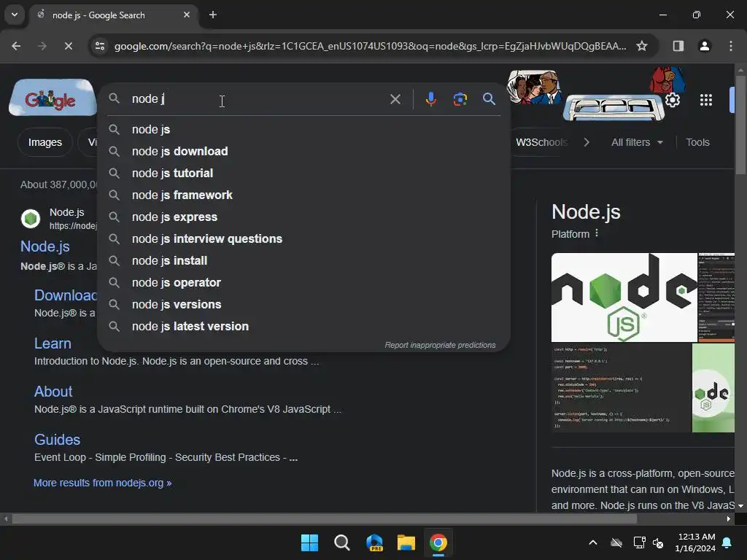Select the Images filter tab
The width and height of the screenshot is (747, 560).
44,142
